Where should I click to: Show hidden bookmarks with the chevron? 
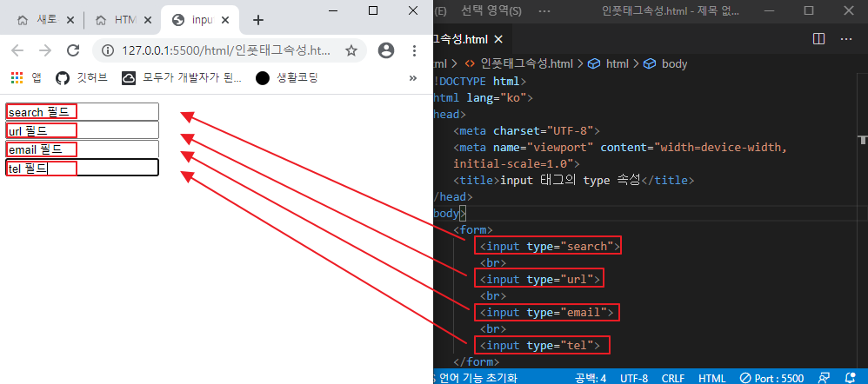click(x=412, y=78)
